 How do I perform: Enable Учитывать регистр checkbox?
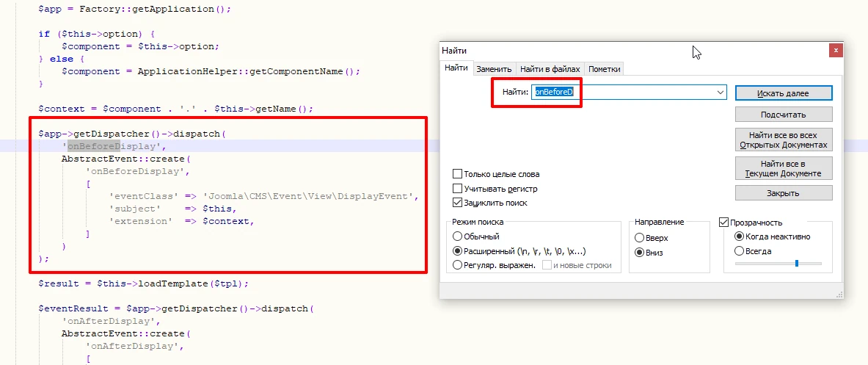(x=457, y=188)
